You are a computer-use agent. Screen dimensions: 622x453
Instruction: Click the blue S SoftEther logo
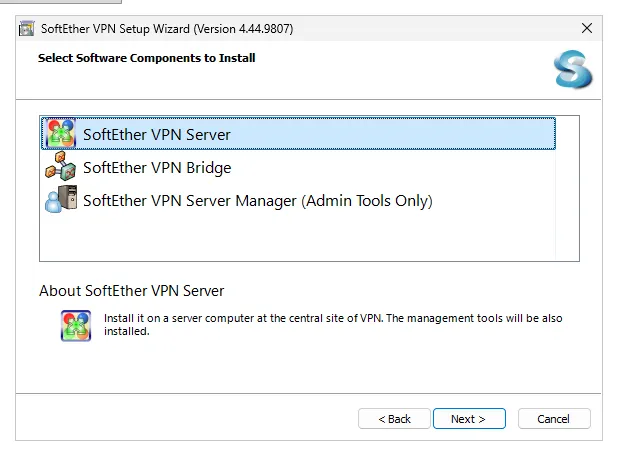pyautogui.click(x=573, y=69)
